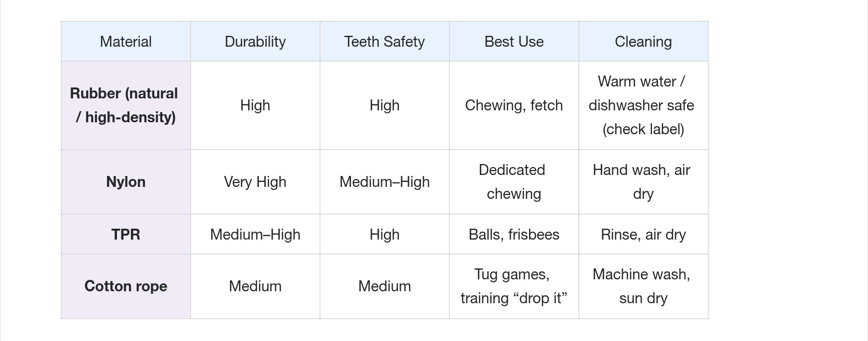Click the dishwasher safe cleaning cell
Viewport: 868px width, 341px height.
tap(643, 105)
